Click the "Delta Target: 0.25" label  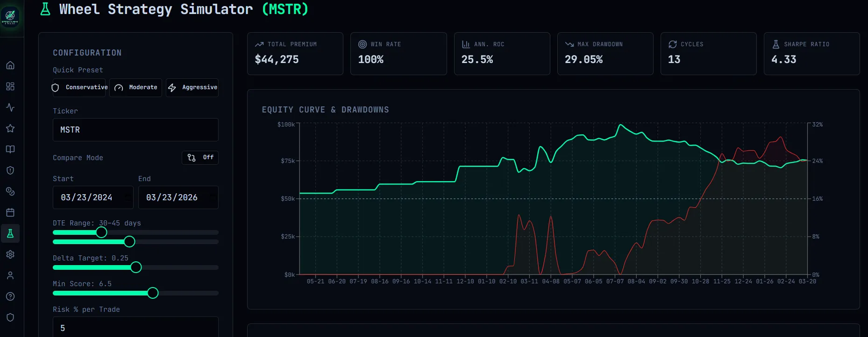click(91, 258)
